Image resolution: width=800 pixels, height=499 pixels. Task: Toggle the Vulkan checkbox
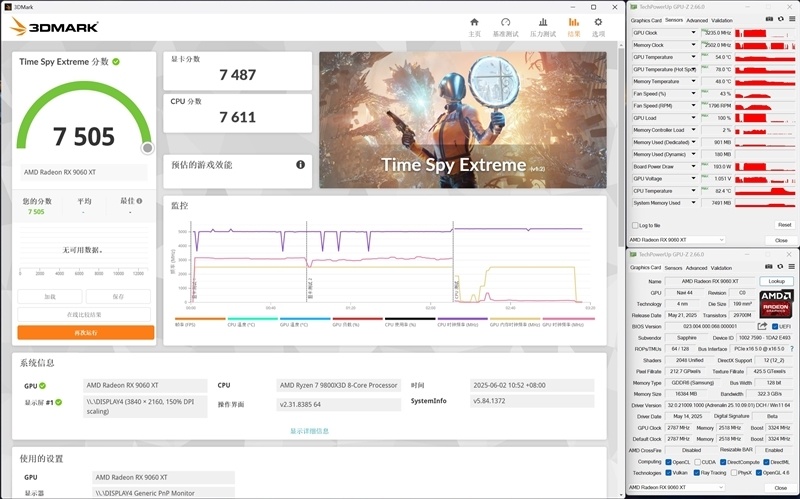click(668, 473)
